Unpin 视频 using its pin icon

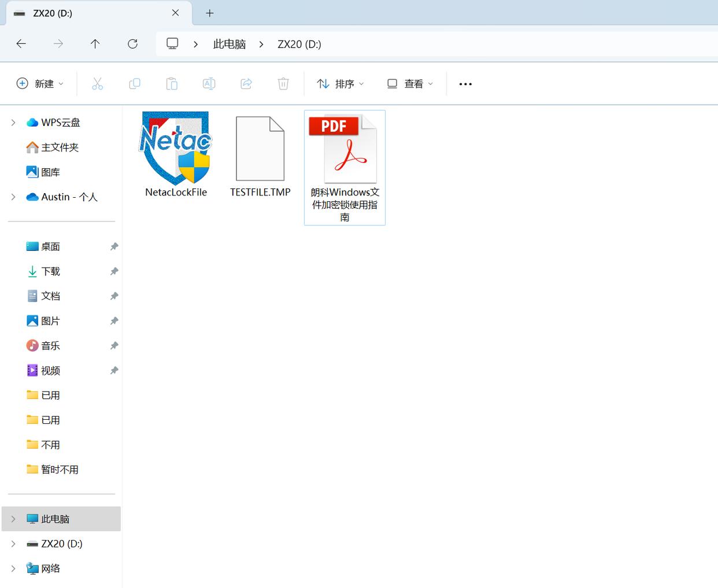tap(114, 371)
